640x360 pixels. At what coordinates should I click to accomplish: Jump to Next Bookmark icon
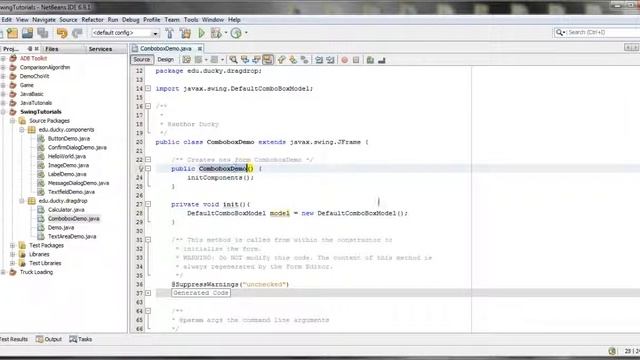293,60
